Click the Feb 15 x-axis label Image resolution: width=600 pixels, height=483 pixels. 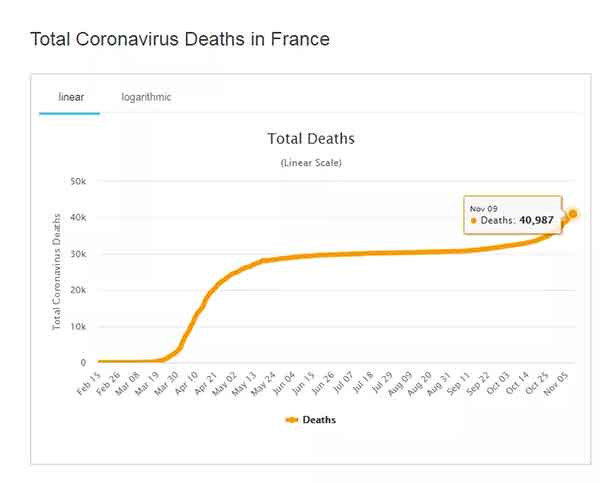89,383
